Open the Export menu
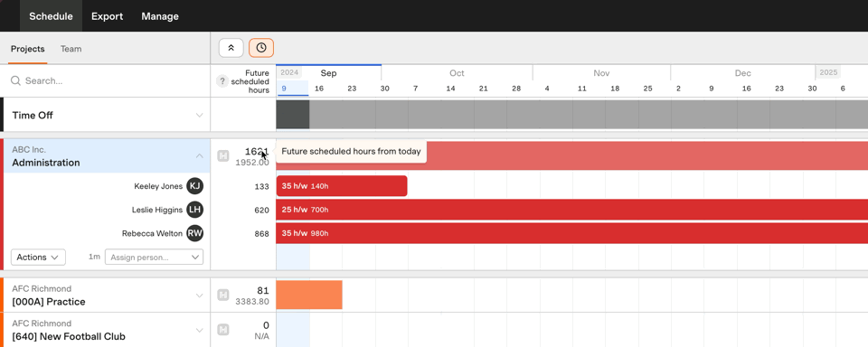Viewport: 868px width, 347px height. pos(108,16)
